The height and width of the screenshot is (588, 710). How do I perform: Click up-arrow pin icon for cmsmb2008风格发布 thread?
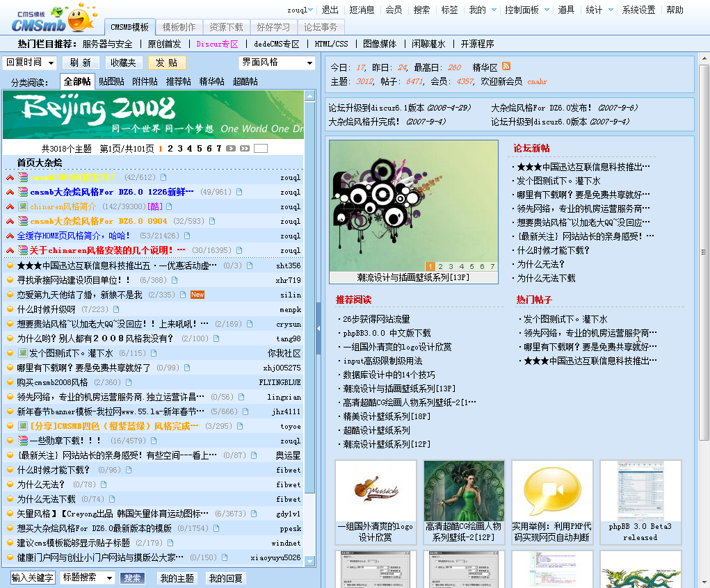[10, 177]
